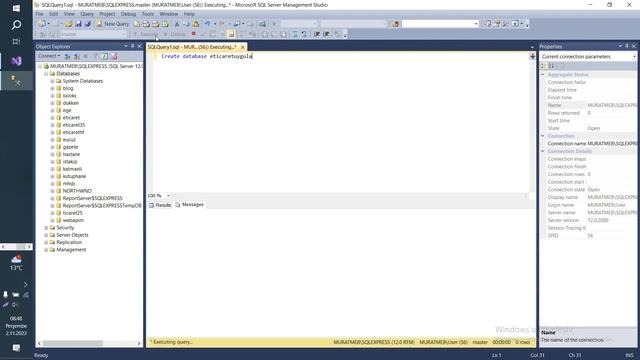Collapse the Databases folder node
Viewport: 640px width, 360px height.
(x=46, y=73)
